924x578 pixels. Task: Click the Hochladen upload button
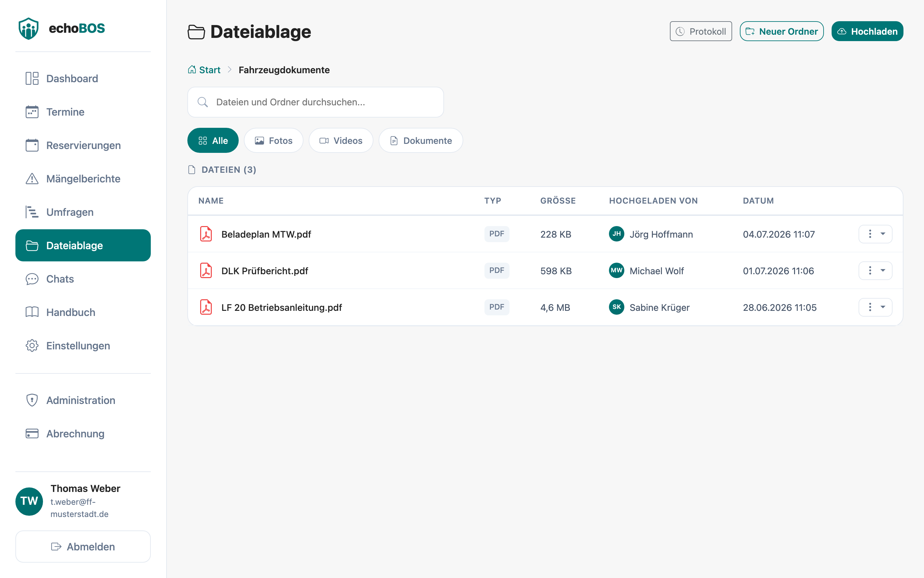[867, 31]
